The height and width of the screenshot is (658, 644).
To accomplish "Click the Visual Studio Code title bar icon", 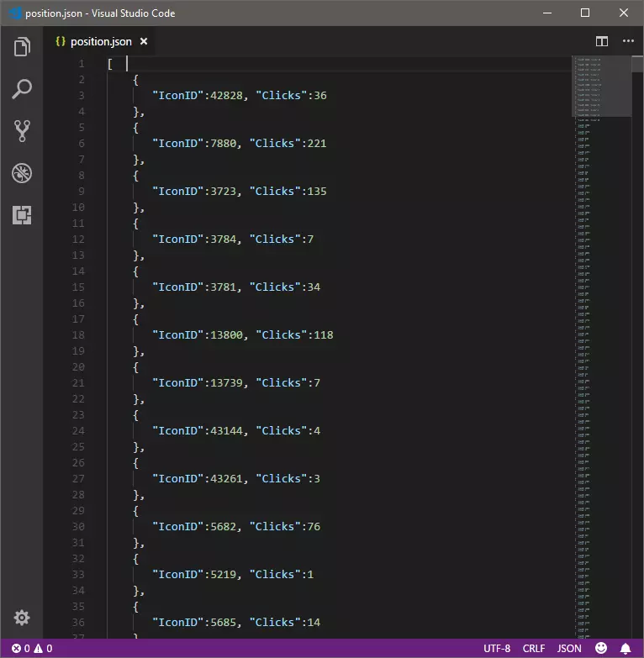I will pos(14,13).
